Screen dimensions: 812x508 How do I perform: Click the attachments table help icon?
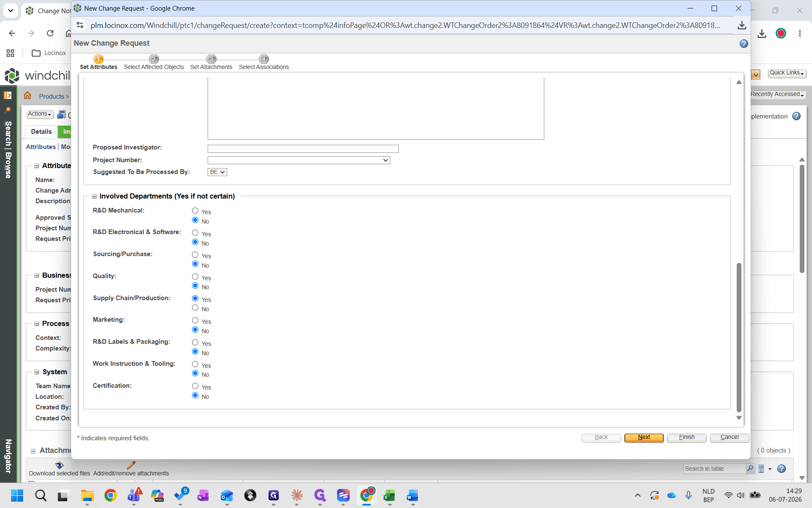point(782,469)
